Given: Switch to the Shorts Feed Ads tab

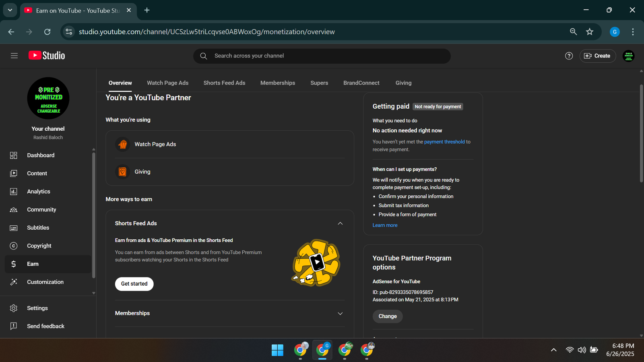Looking at the screenshot, I should (224, 83).
